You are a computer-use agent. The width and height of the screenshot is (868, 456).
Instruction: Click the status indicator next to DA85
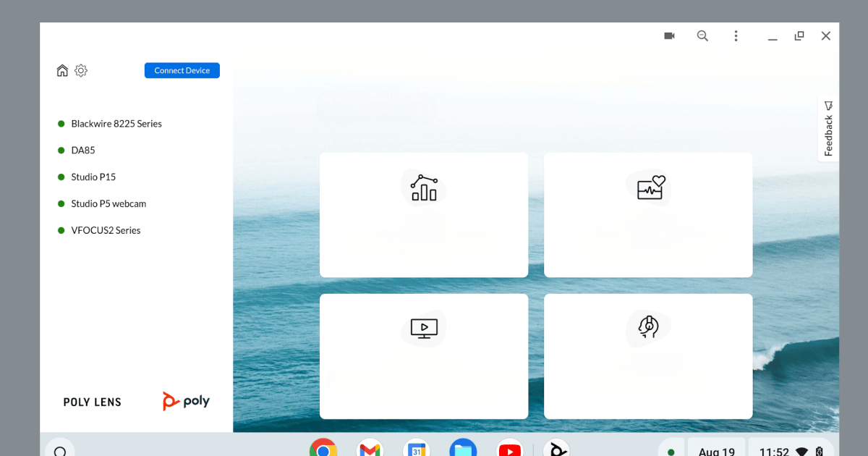[x=61, y=150]
